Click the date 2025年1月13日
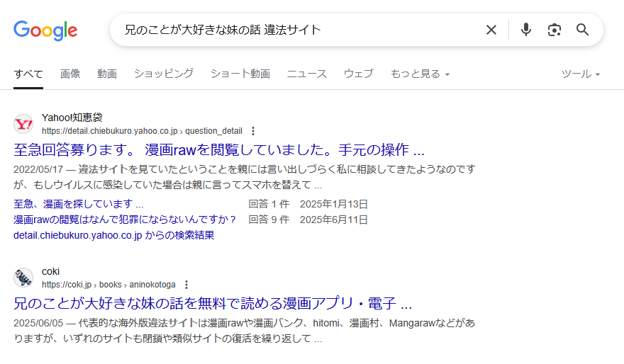The width and height of the screenshot is (624, 364). point(334,204)
